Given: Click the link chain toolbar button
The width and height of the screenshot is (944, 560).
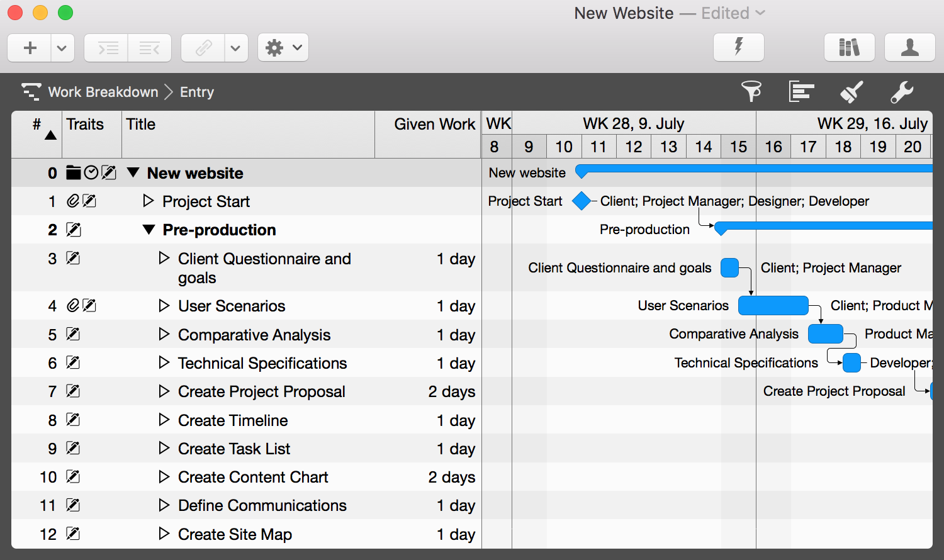Looking at the screenshot, I should pos(203,48).
